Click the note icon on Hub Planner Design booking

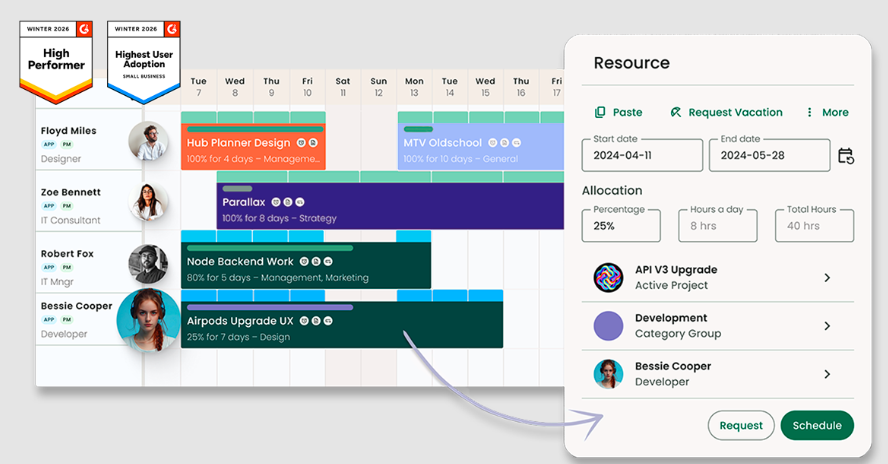(x=313, y=143)
